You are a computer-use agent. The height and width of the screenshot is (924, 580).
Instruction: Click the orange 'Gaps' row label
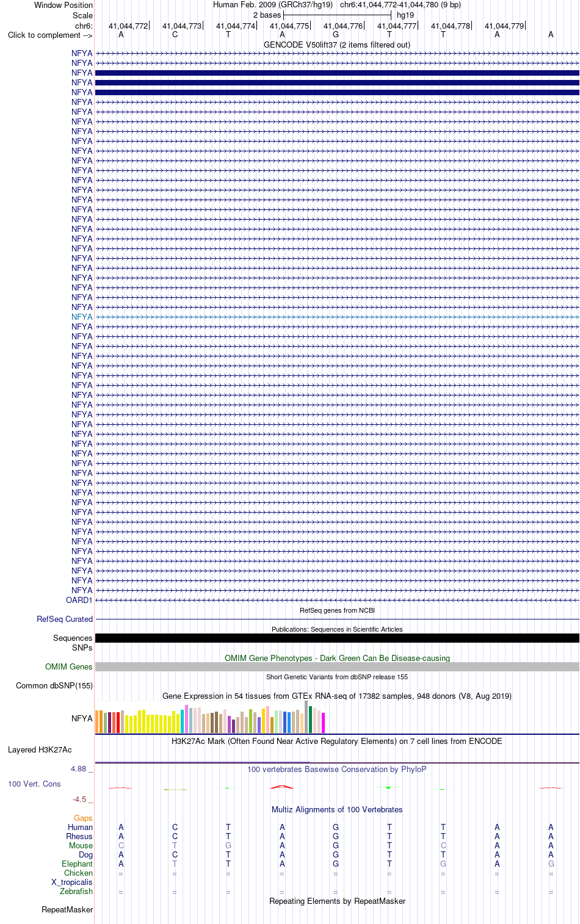tap(83, 818)
